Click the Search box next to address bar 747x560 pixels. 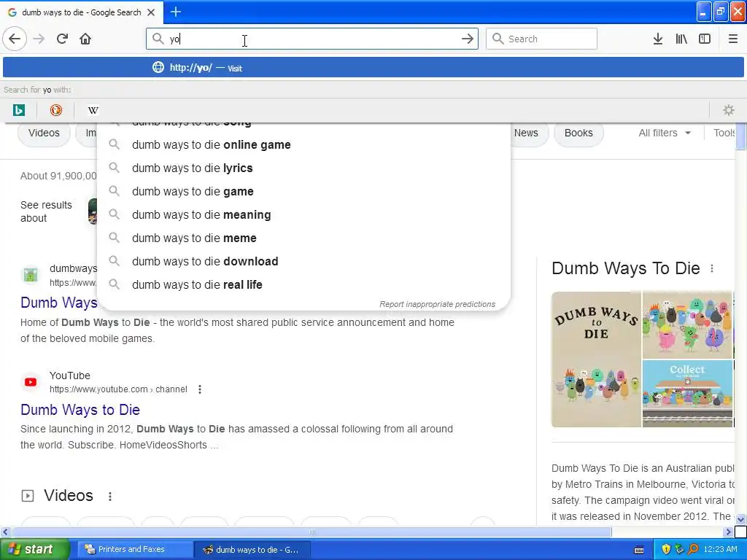pyautogui.click(x=542, y=39)
